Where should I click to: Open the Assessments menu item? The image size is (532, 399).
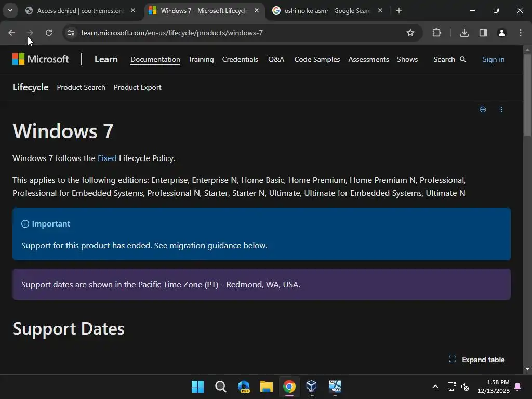pos(368,59)
